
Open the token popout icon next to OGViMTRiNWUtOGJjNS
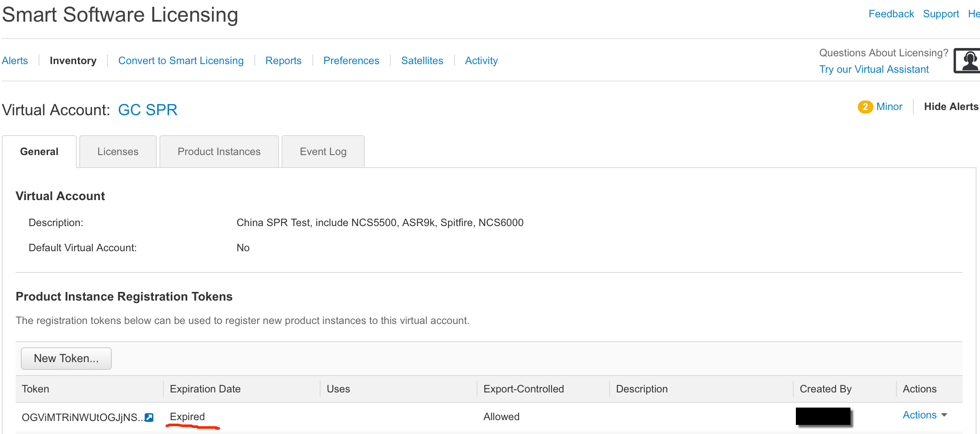click(x=149, y=418)
